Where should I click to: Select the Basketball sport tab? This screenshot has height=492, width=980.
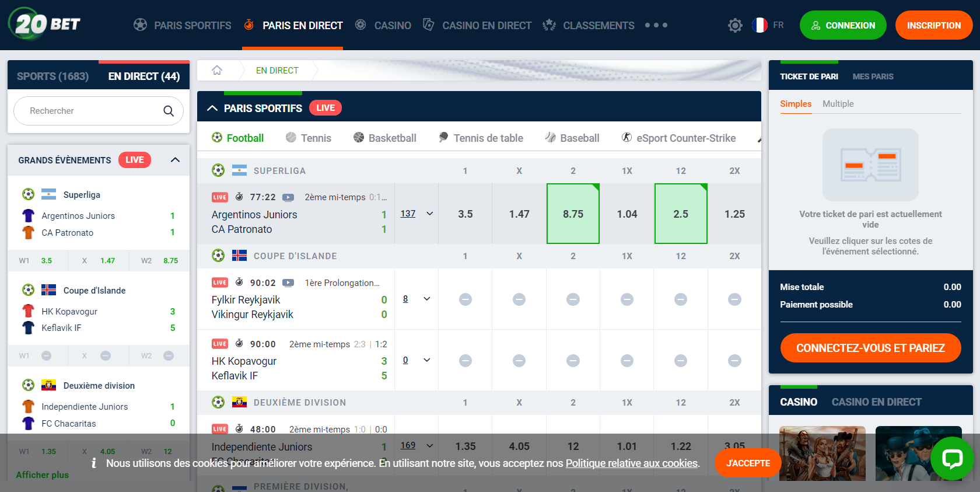pos(385,138)
